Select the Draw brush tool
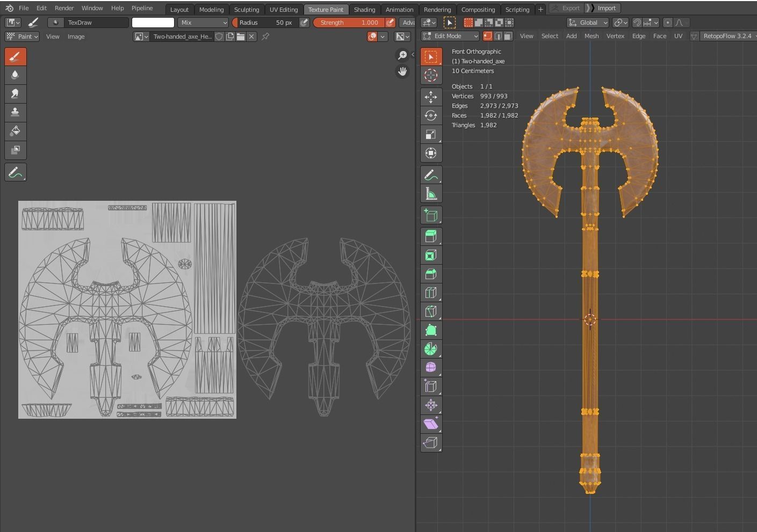The height and width of the screenshot is (532, 757). pyautogui.click(x=15, y=56)
